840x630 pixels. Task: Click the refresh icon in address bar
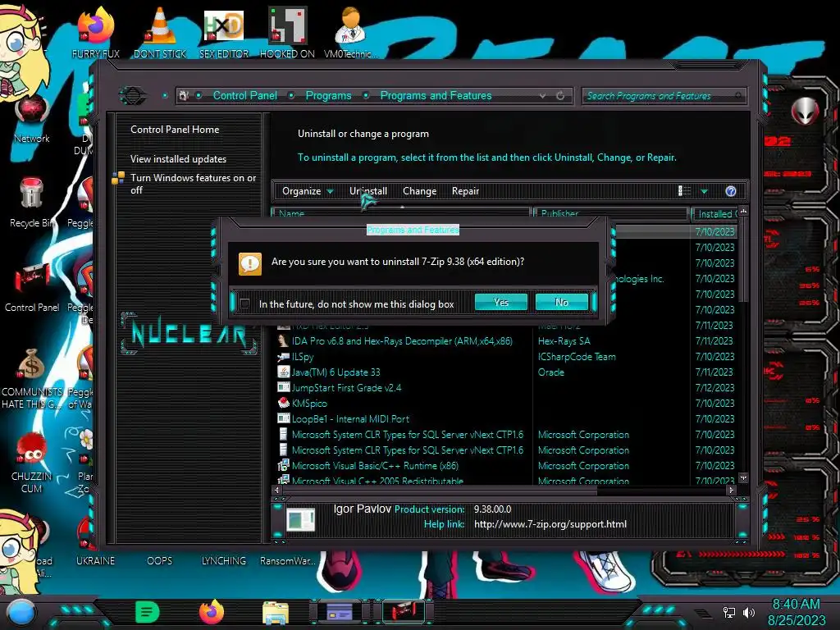560,96
